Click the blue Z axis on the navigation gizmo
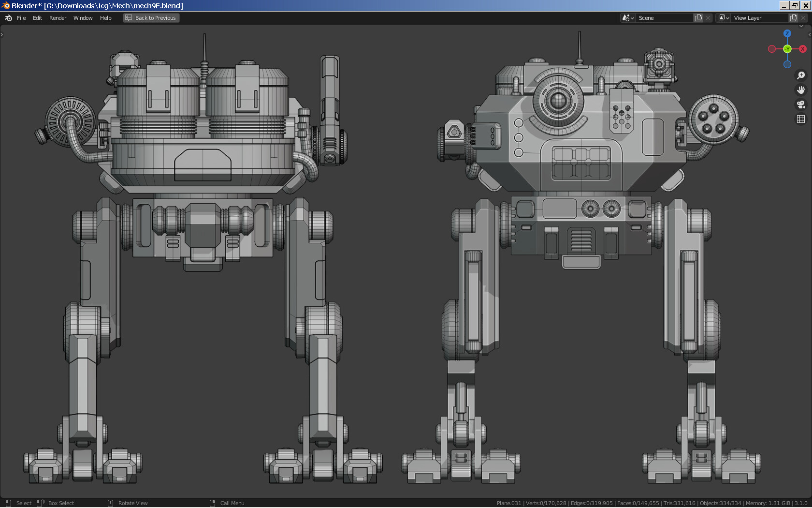The width and height of the screenshot is (812, 508). coord(787,33)
